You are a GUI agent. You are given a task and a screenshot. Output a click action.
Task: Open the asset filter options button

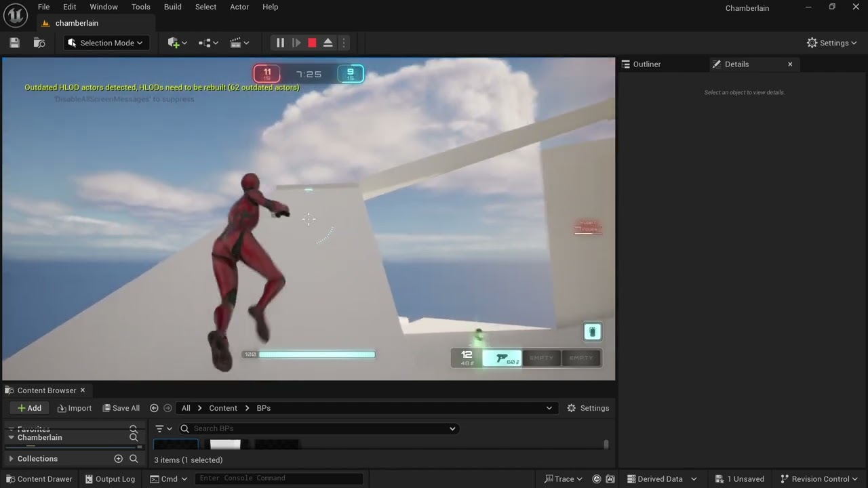[x=163, y=428]
